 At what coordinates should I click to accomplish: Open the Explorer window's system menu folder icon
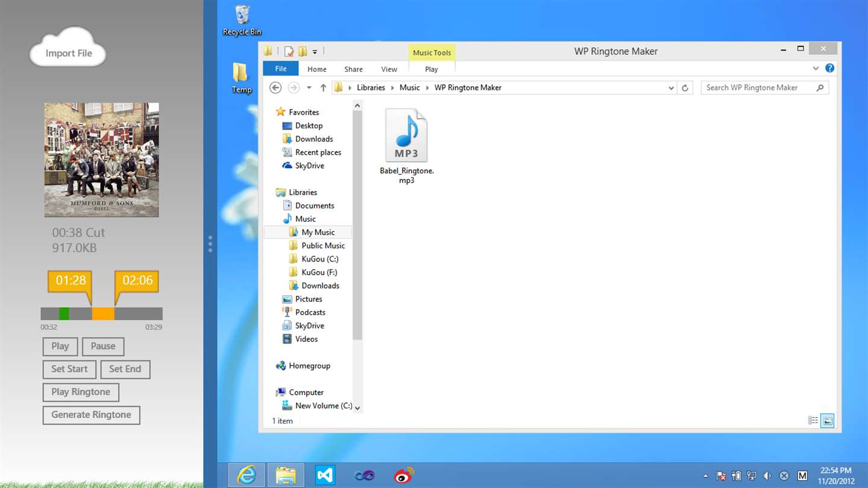[x=269, y=51]
